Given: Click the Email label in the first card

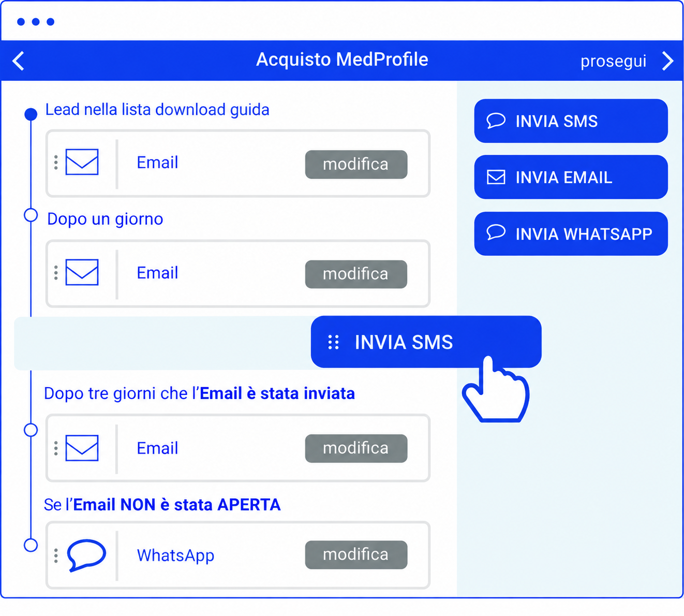Looking at the screenshot, I should (x=157, y=163).
